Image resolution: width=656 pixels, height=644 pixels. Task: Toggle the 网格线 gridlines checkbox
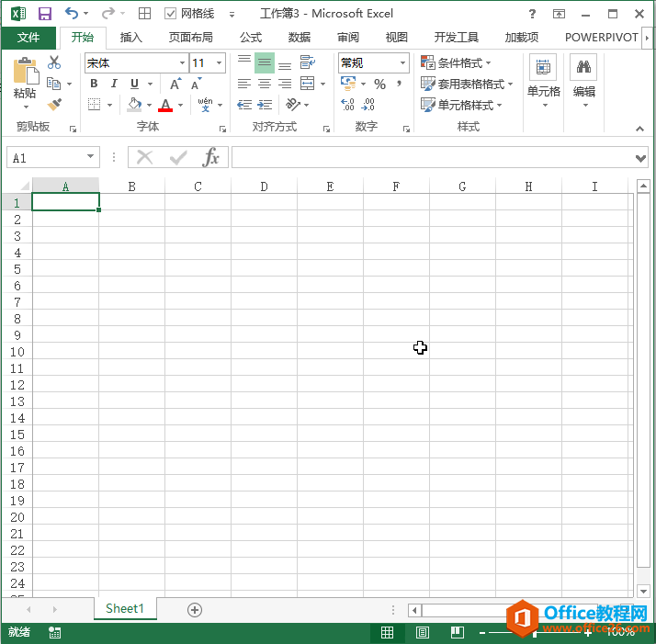(x=170, y=14)
